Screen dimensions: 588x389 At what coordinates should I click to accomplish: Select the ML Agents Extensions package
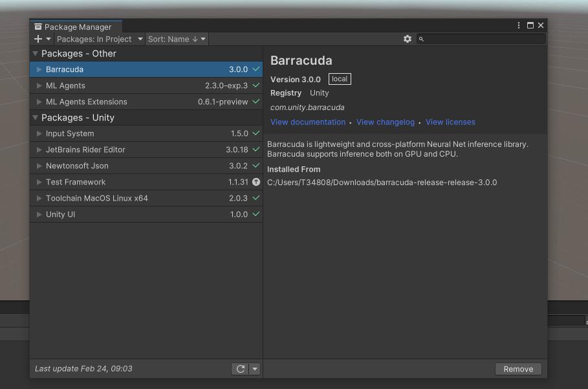146,102
